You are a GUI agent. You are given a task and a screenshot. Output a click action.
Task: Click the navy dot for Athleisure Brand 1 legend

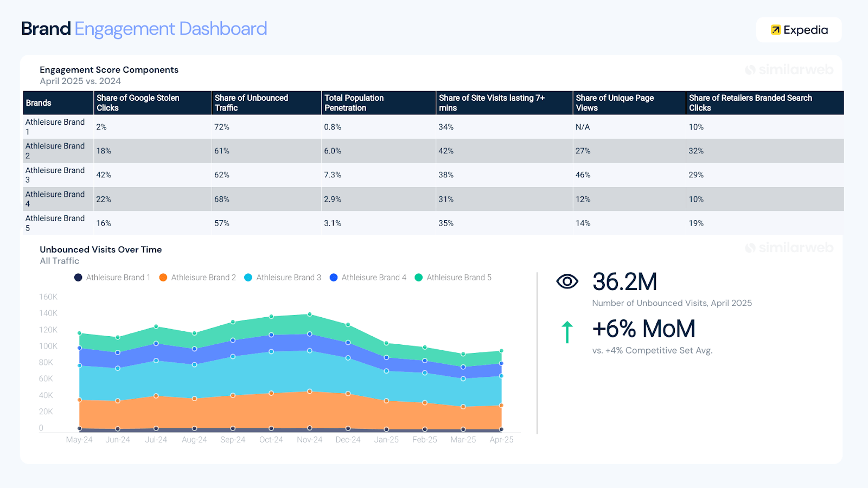[78, 277]
